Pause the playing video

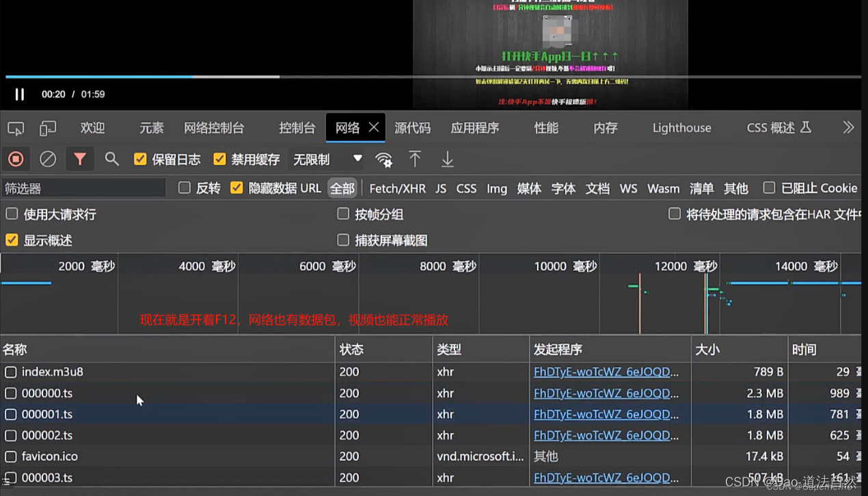point(19,94)
